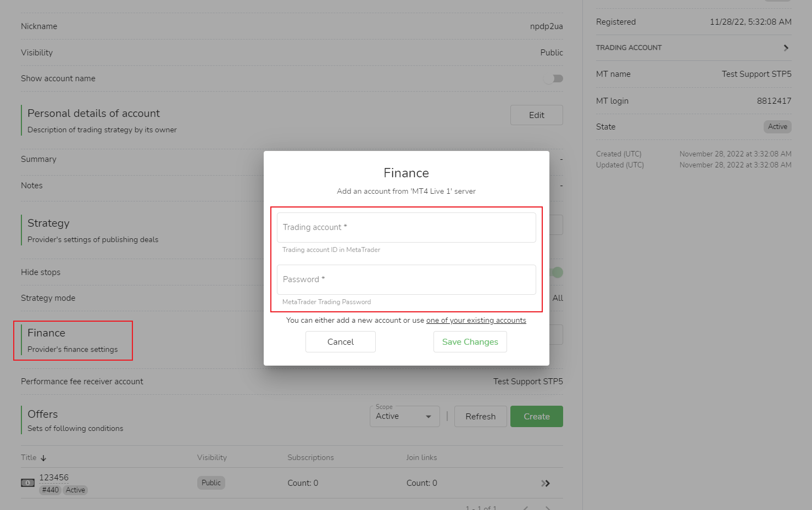Click the Public visibility badge of offer
This screenshot has width=812, height=510.
[211, 483]
